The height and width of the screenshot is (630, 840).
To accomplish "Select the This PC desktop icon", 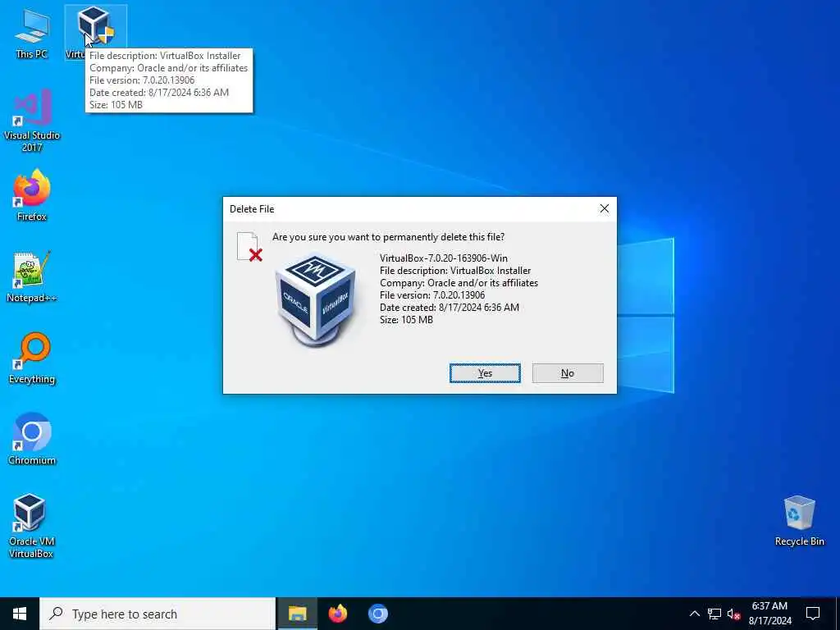I will 32,33.
